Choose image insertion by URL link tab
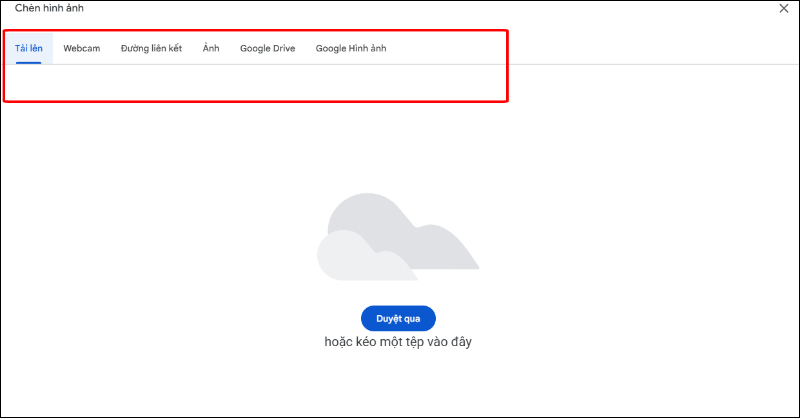Image resolution: width=800 pixels, height=418 pixels. pos(151,48)
